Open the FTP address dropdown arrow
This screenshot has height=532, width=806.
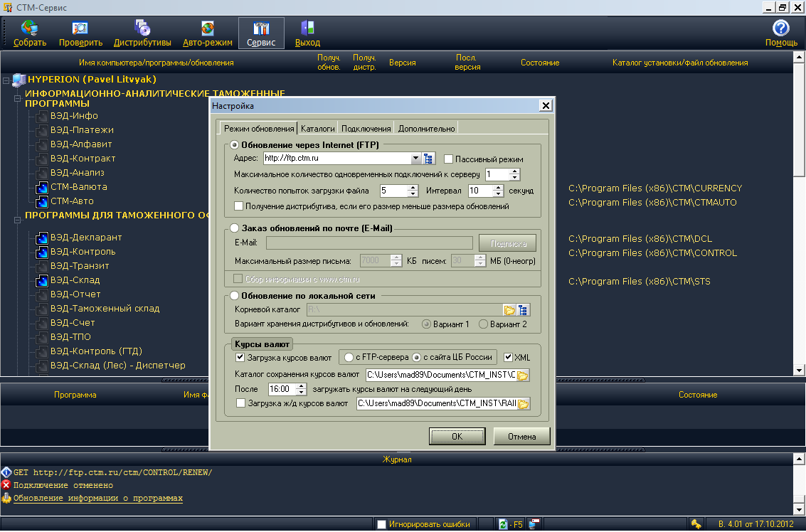click(x=416, y=159)
